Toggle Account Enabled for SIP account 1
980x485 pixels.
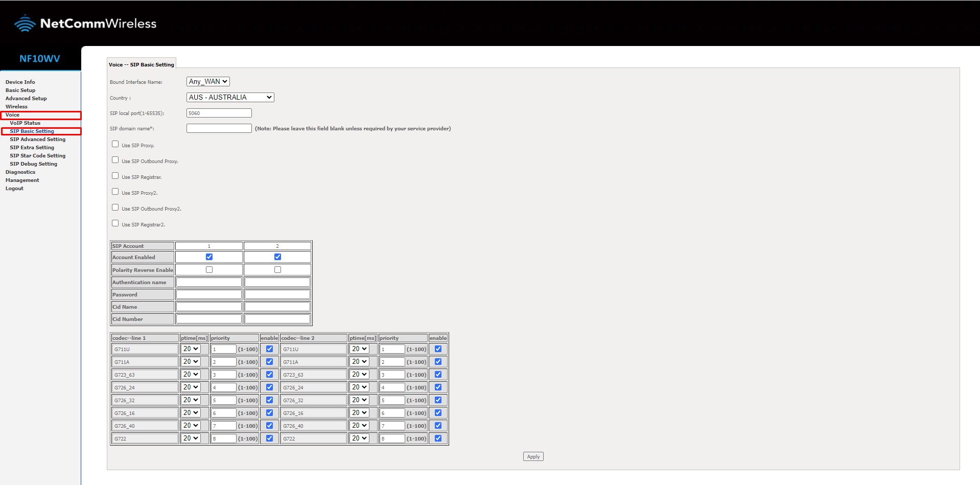click(209, 257)
